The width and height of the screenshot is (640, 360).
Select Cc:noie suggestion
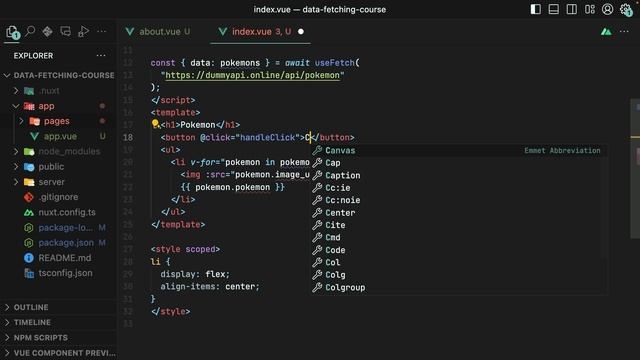click(458, 200)
